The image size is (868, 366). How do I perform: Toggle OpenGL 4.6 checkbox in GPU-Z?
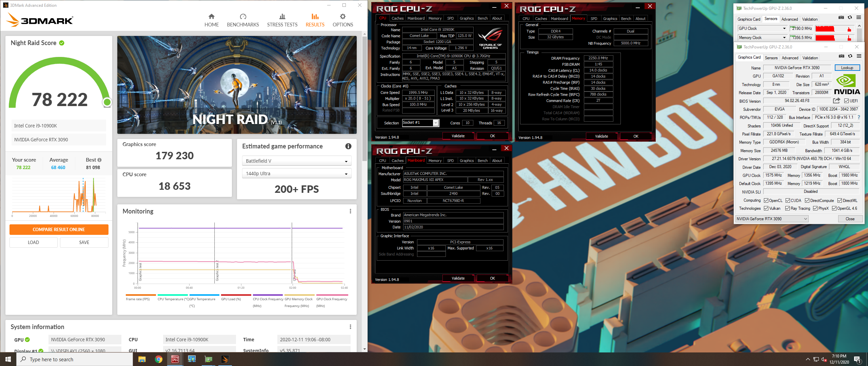point(834,208)
